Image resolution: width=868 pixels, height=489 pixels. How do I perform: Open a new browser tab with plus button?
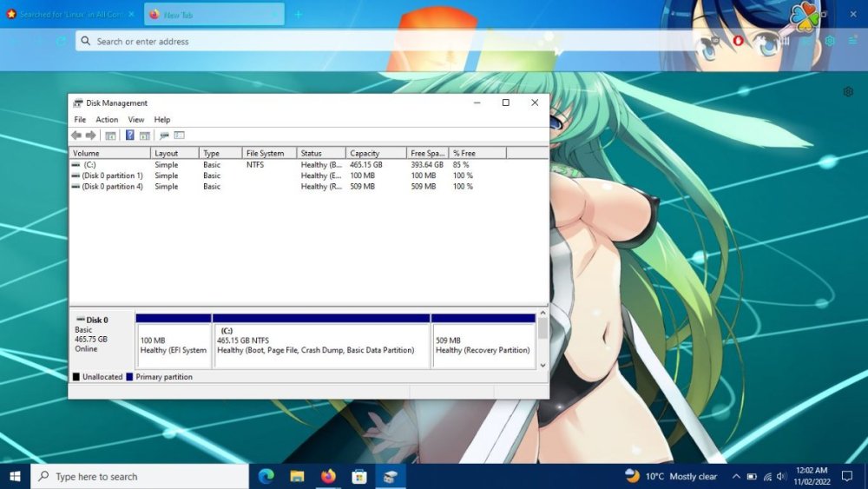[x=299, y=15]
